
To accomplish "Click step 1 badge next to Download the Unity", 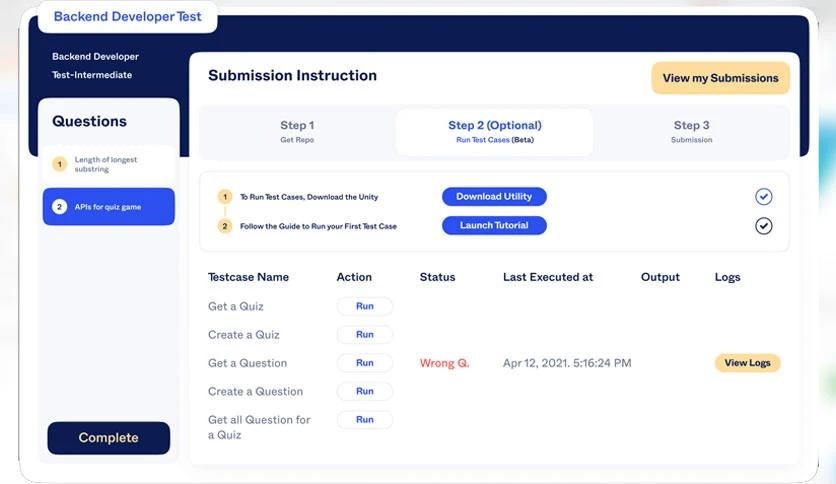I will click(225, 197).
